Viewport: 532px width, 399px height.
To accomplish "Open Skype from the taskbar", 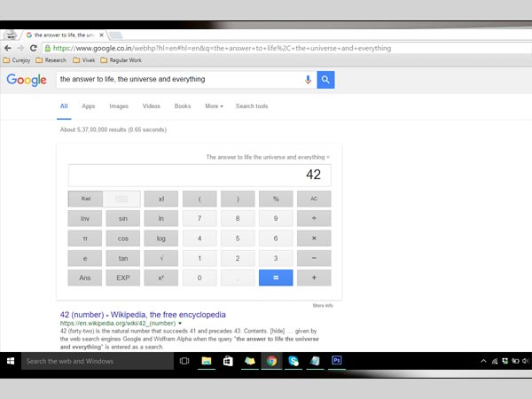I will pos(293,361).
